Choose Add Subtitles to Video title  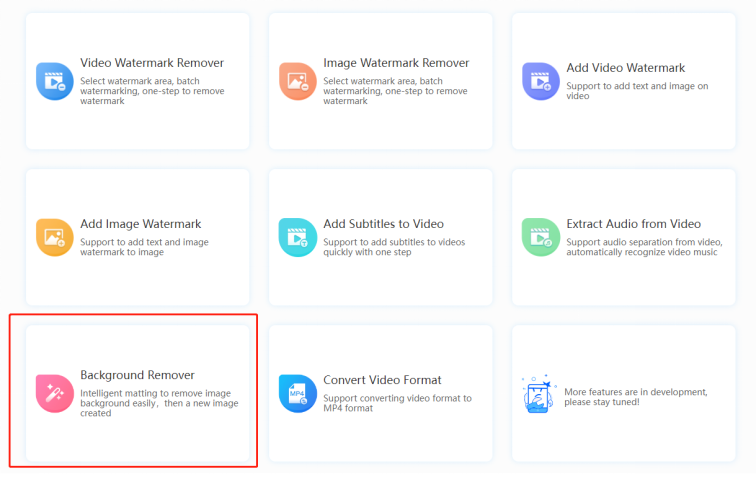click(383, 224)
